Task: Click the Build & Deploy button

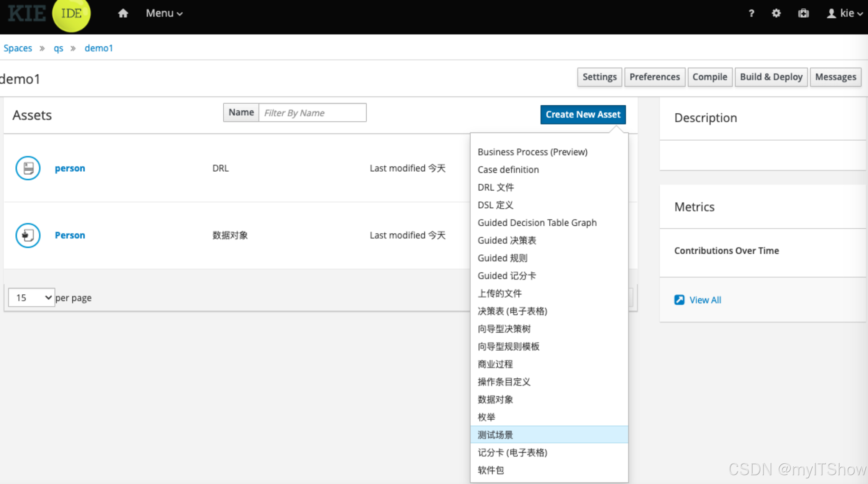Action: (771, 77)
